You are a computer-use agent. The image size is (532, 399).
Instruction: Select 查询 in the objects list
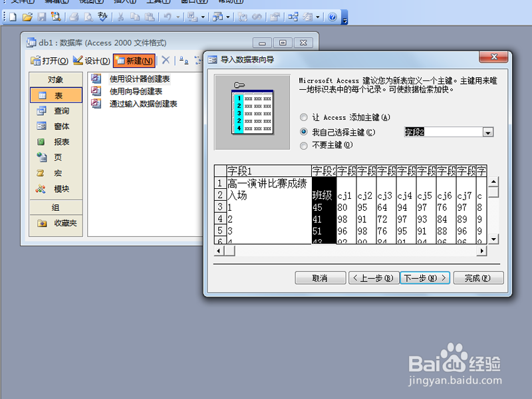coord(56,110)
